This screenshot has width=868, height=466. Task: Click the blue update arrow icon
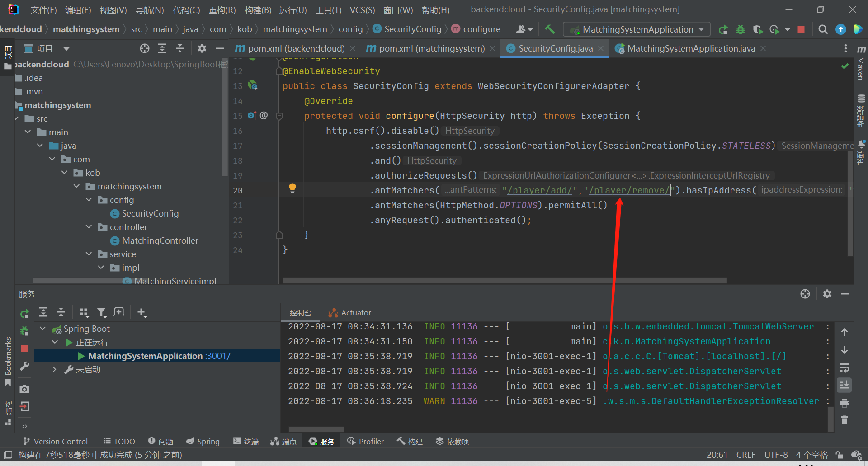[841, 29]
